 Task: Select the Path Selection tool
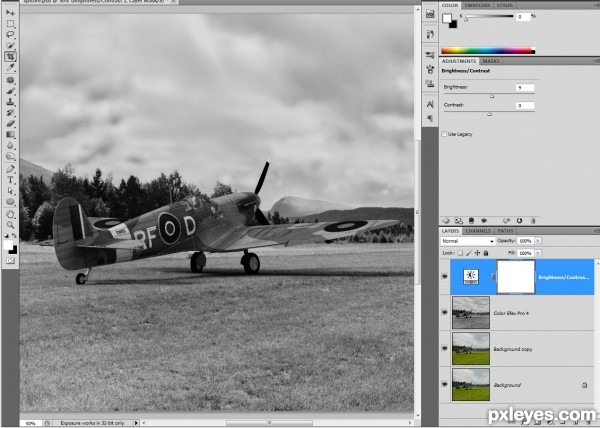(10, 190)
